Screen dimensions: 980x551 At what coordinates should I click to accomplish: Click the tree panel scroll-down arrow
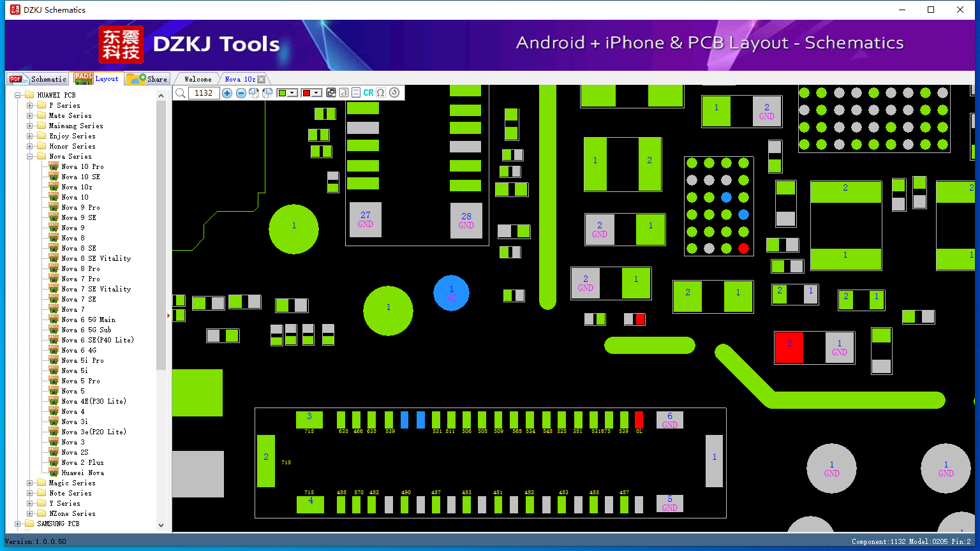pos(161,525)
